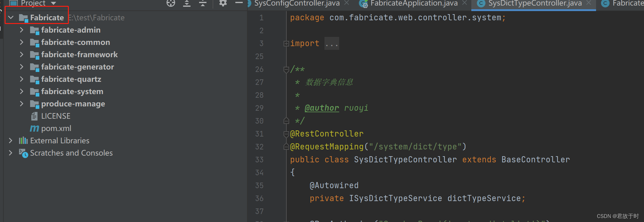The width and height of the screenshot is (644, 222).
Task: Select pom.xml in project tree
Action: click(56, 128)
